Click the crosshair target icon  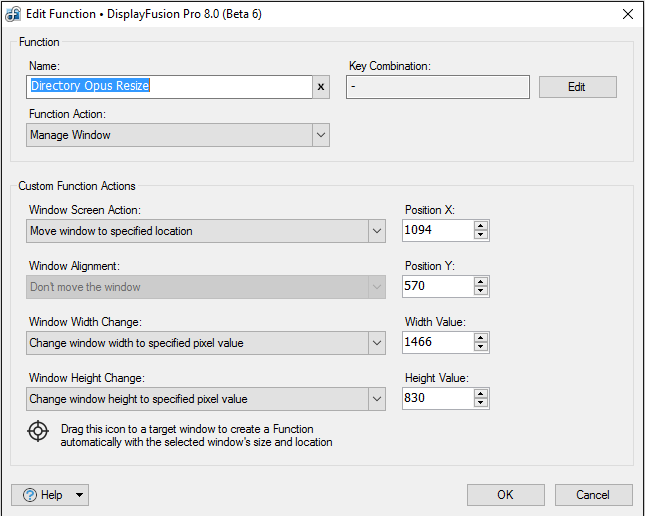tap(38, 431)
